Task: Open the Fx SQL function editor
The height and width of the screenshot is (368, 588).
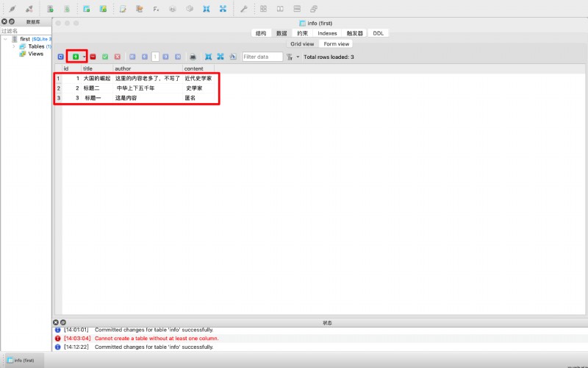Action: 156,9
